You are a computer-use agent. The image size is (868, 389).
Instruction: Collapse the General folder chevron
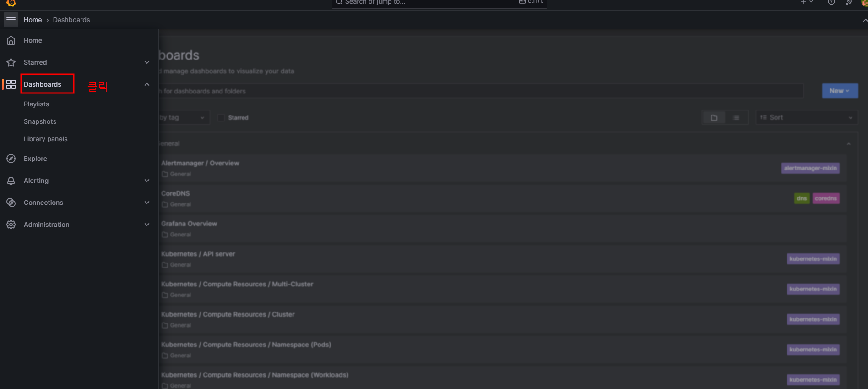(x=849, y=144)
